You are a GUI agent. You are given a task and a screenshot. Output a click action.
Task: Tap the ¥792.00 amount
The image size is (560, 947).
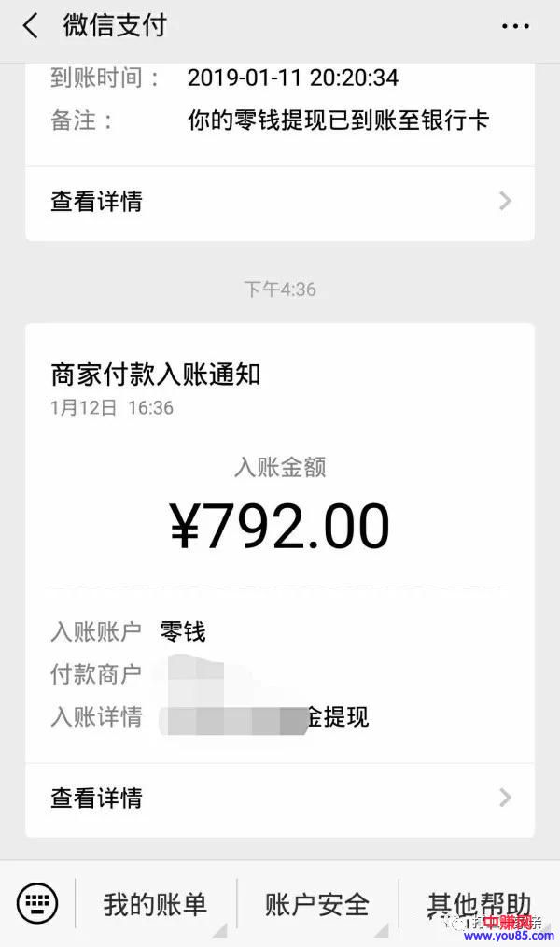tap(279, 527)
